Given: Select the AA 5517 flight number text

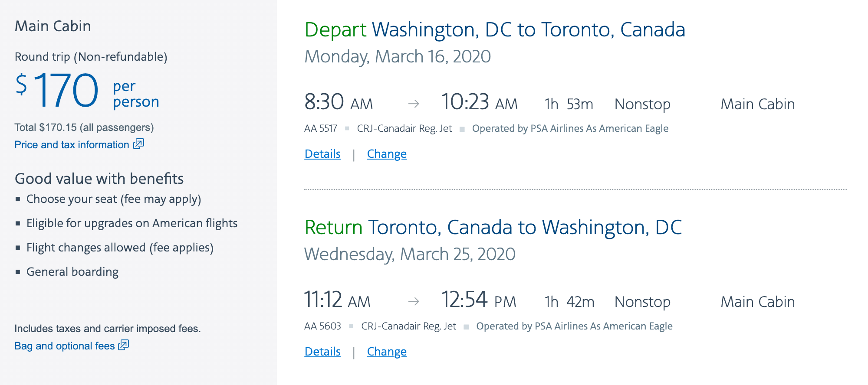Looking at the screenshot, I should pos(321,129).
